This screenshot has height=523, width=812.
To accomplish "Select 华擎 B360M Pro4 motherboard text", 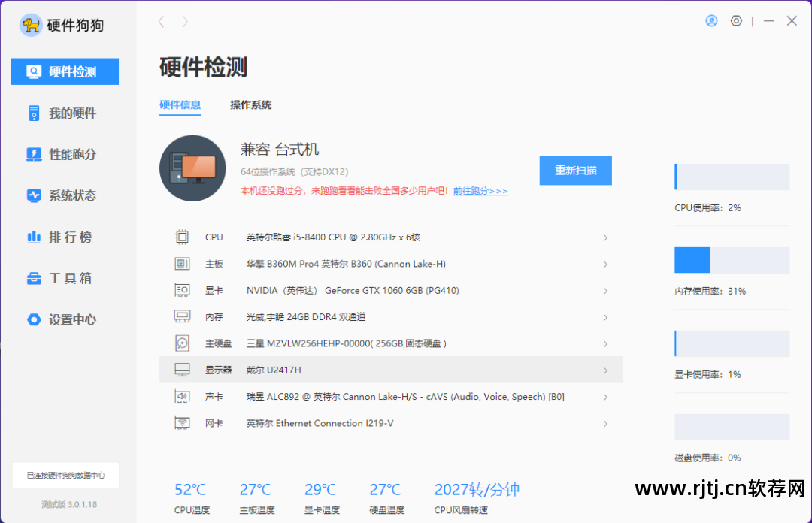I will tap(346, 264).
